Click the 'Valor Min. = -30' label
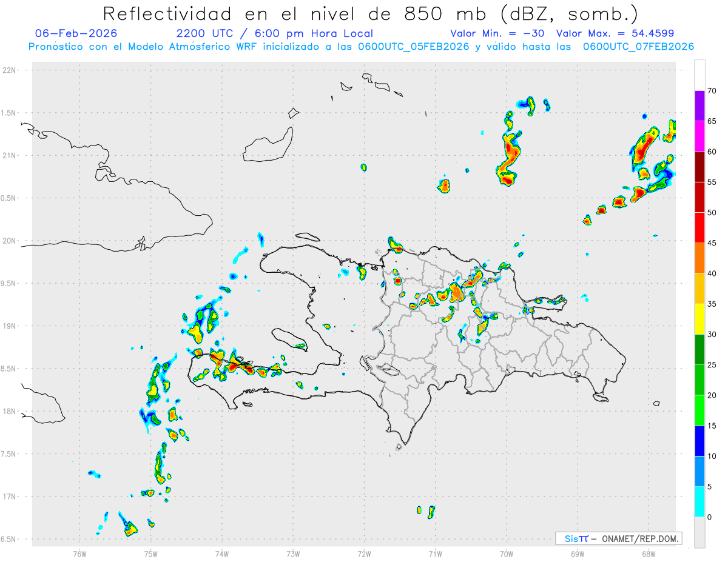 [497, 33]
